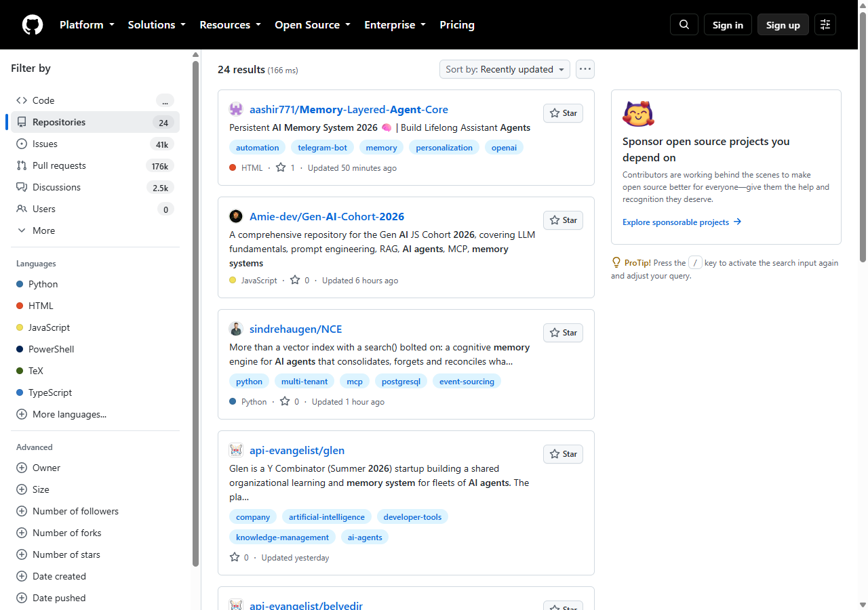Click the api-evangelist avatar beside glen
This screenshot has height=610, width=868.
coord(236,450)
